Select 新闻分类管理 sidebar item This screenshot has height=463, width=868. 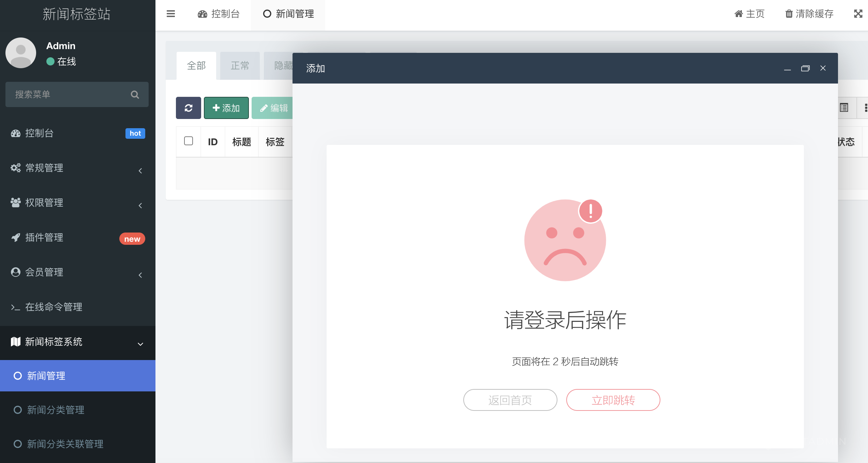coord(56,410)
